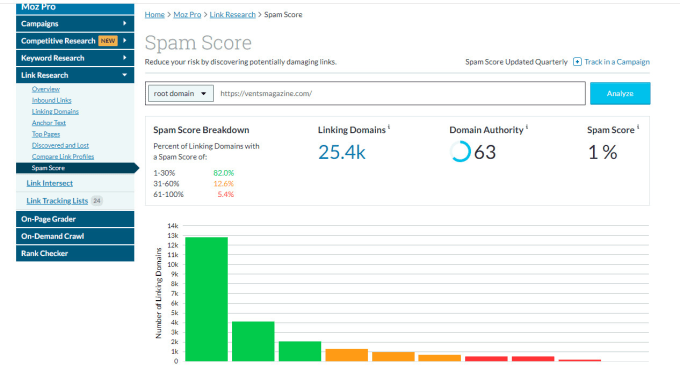This screenshot has width=680, height=365.
Task: Open Top Pages link
Action: [46, 134]
